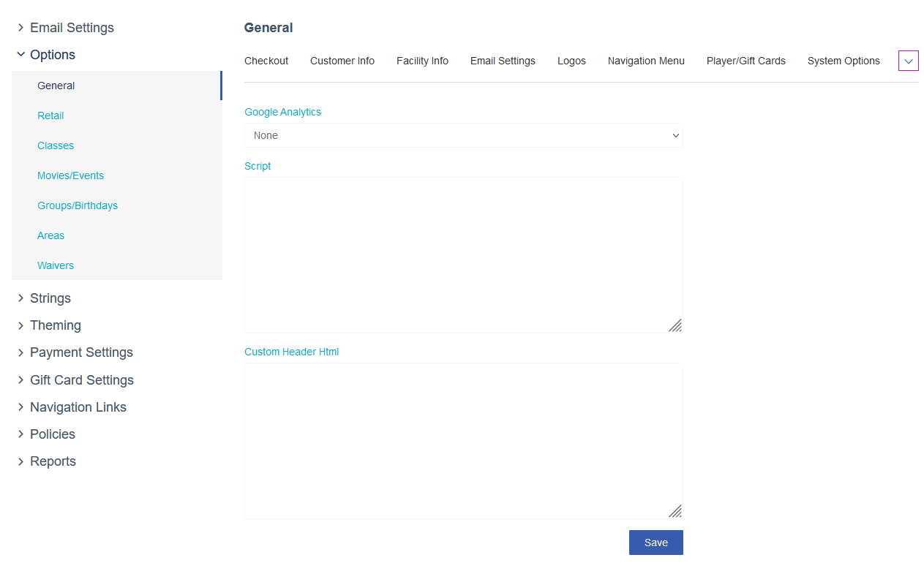924x563 pixels.
Task: Switch to the Customer Info tab
Action: point(342,61)
